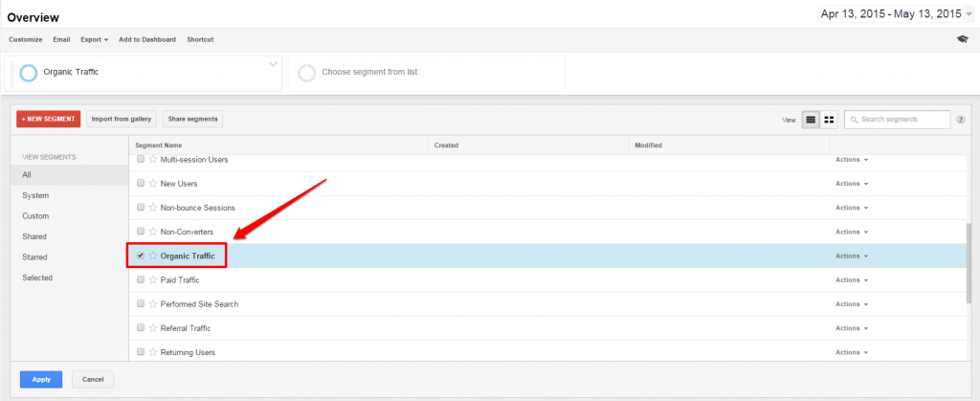Screen dimensions: 980x401
Task: Click Import from gallery
Action: coord(122,119)
